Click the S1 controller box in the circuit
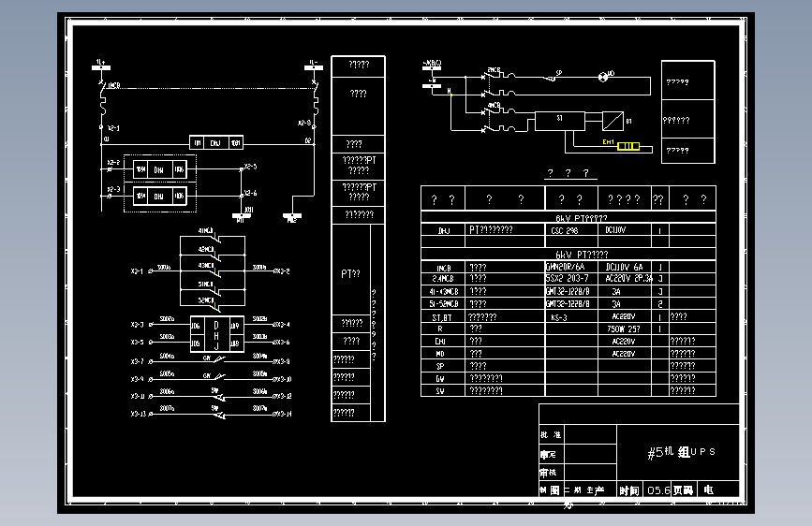This screenshot has width=812, height=526. point(560,121)
